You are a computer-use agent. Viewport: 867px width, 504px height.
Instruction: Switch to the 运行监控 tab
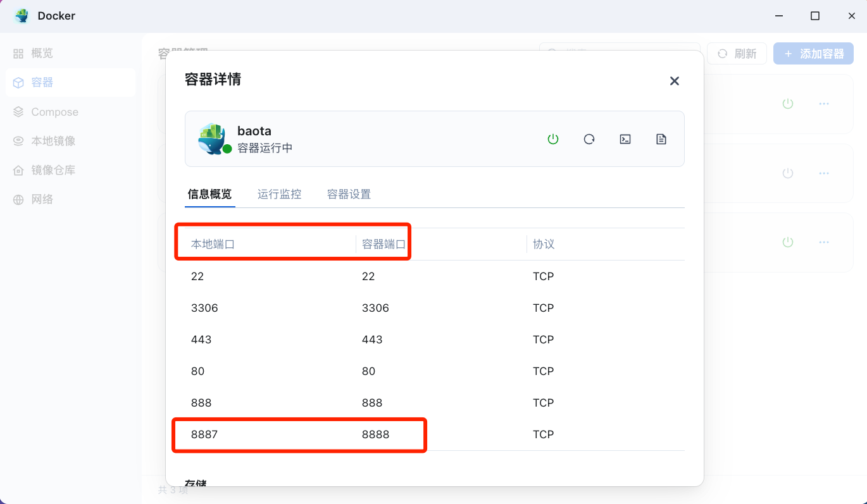click(x=279, y=194)
